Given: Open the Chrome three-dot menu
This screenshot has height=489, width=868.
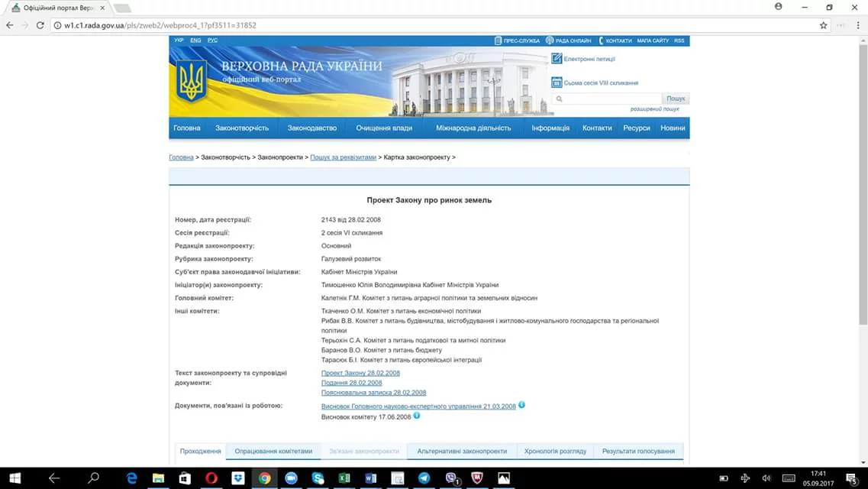Looking at the screenshot, I should click(x=858, y=25).
